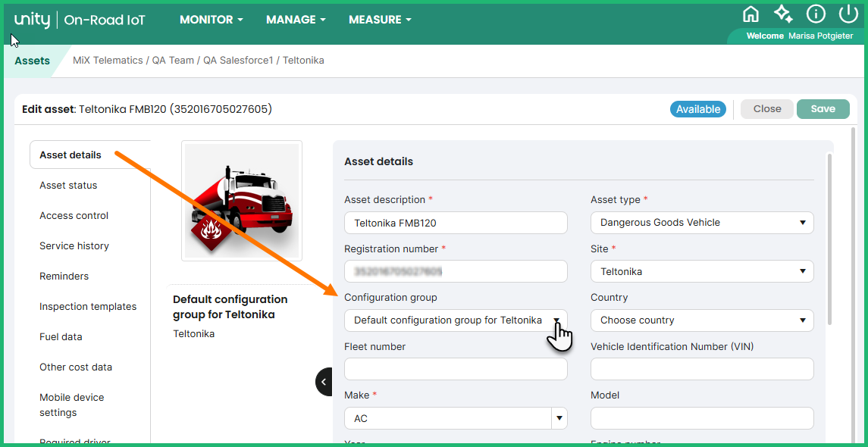Click the power logout icon

(x=848, y=14)
